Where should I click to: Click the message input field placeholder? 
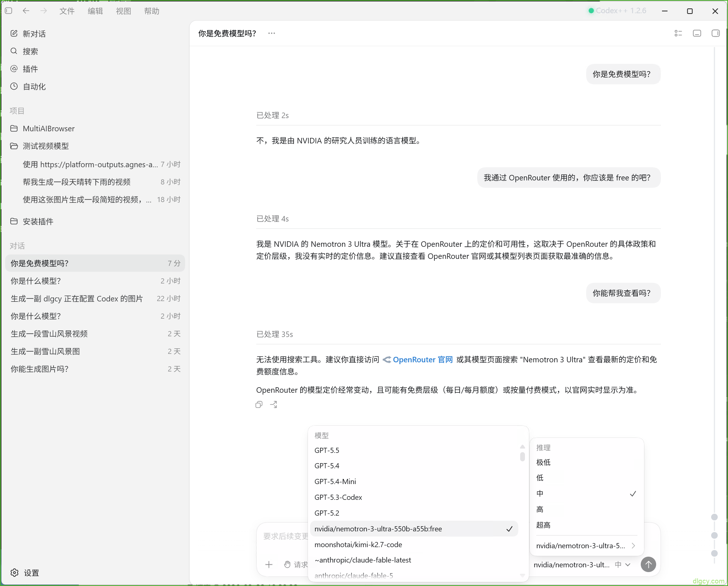[286, 536]
